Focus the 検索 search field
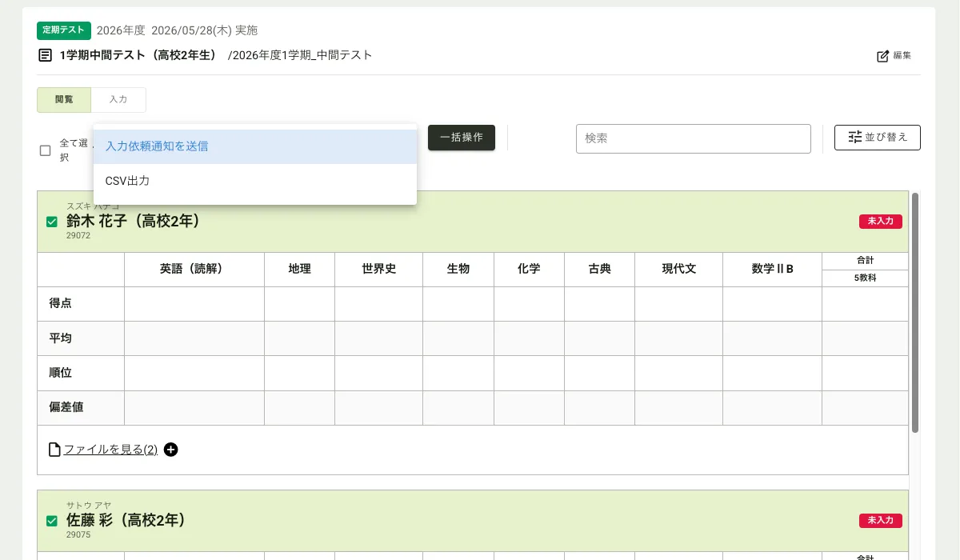 tap(693, 138)
